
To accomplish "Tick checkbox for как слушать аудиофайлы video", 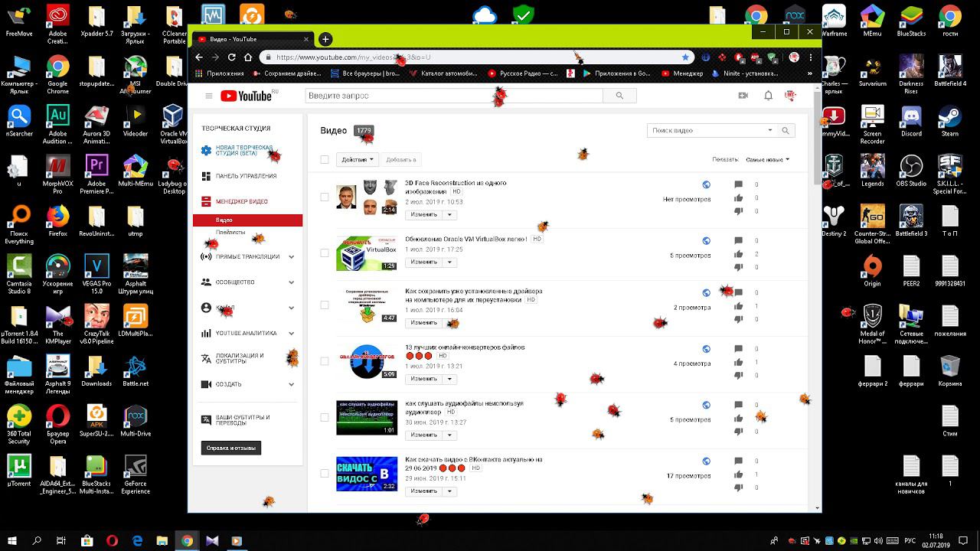I will [x=325, y=418].
